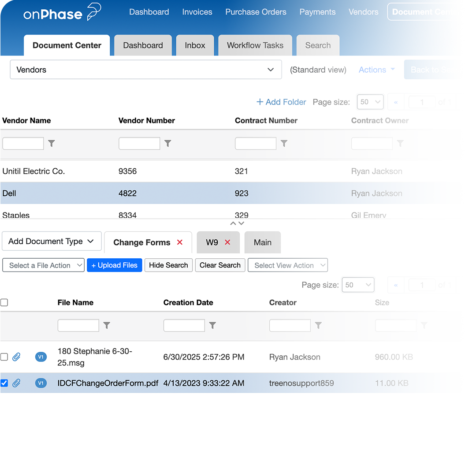The width and height of the screenshot is (476, 476).
Task: Switch to the Inbox tab
Action: point(195,45)
